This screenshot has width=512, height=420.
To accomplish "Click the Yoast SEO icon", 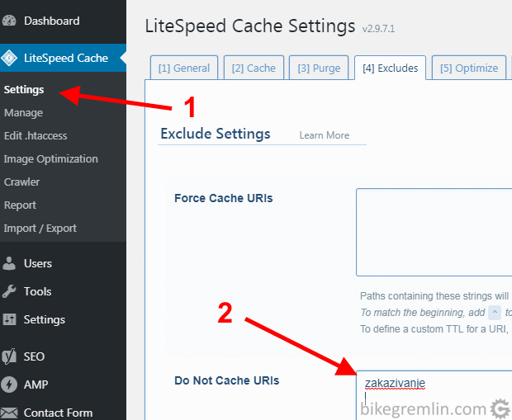I will (x=9, y=356).
